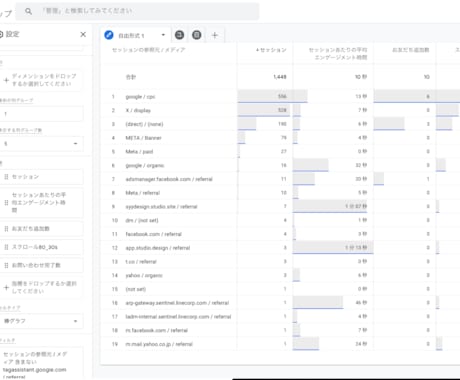This screenshot has height=380, width=460.
Task: Grab the handle icon on お友だち追加数 metric
Action: 6,229
